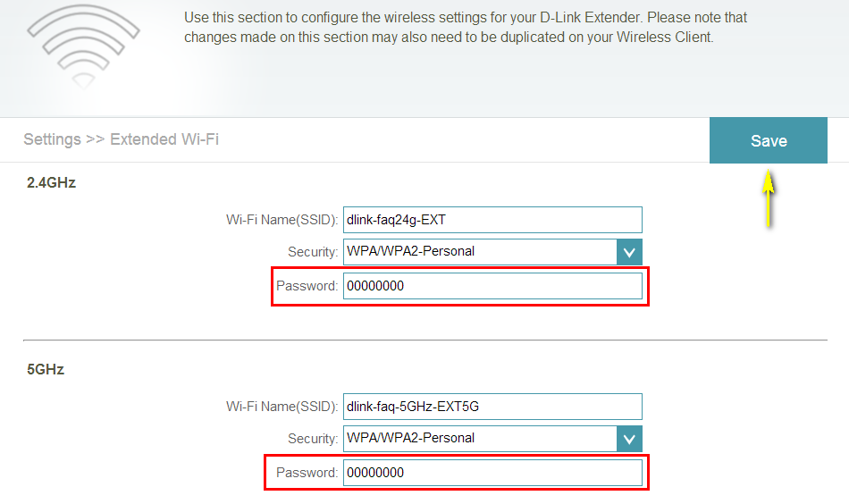
Task: Open the 5GHz WPA/WPA2-Personal security selector
Action: pyautogui.click(x=480, y=439)
